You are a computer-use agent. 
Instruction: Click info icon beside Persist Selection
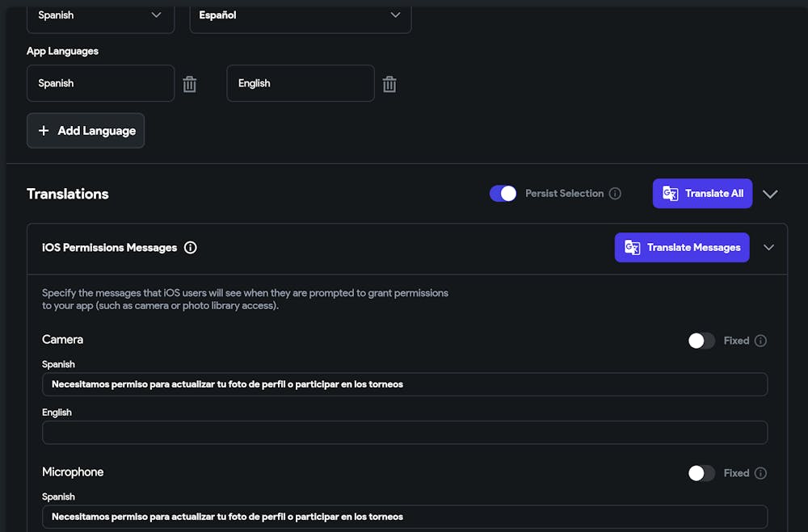pyautogui.click(x=615, y=194)
